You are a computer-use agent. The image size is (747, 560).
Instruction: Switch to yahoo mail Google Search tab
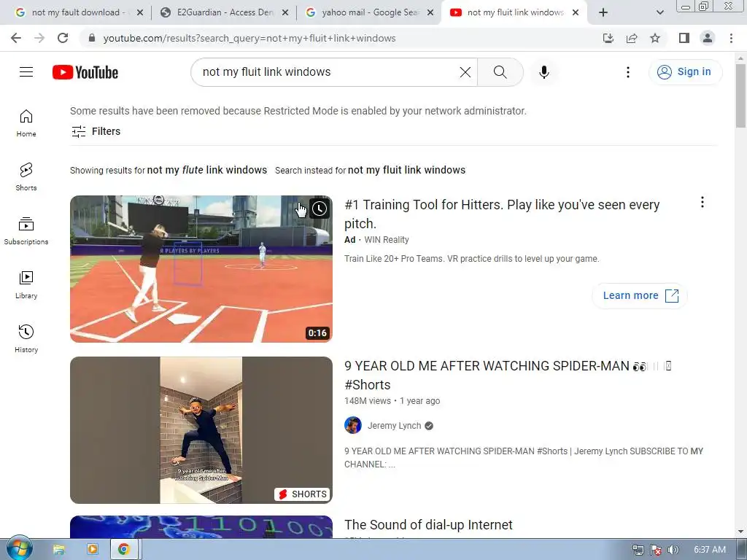370,12
